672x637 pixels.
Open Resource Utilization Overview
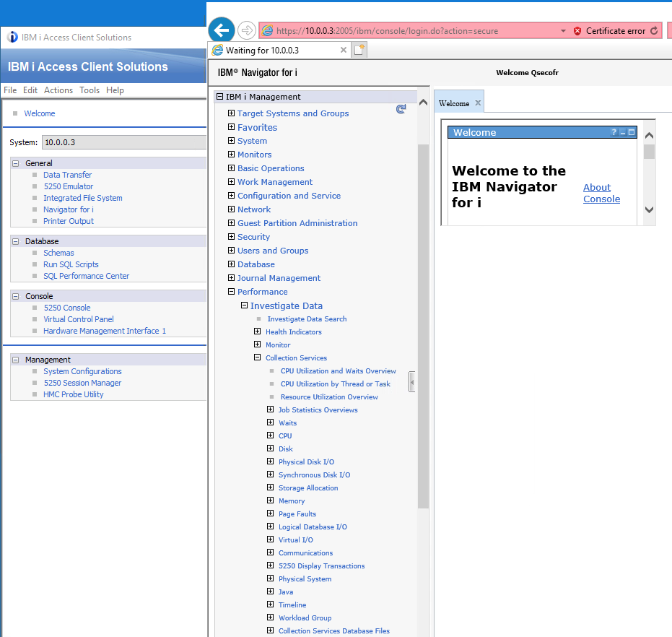[x=329, y=396]
